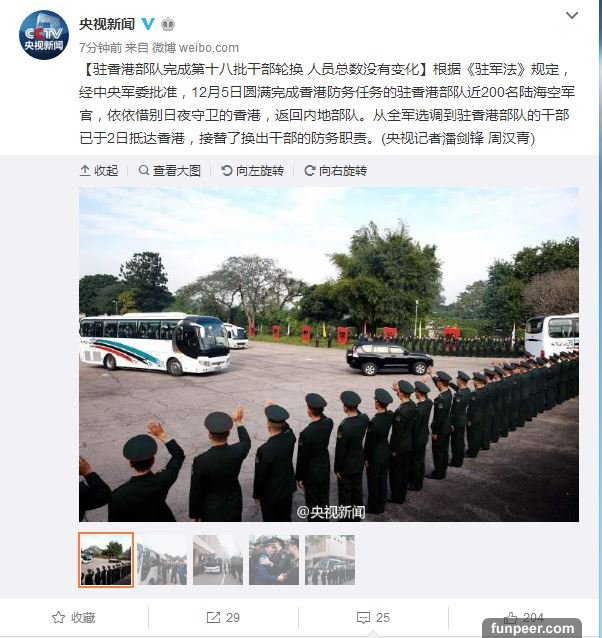Image resolution: width=602 pixels, height=638 pixels.
Task: Open the post options chevron menu
Action: tap(572, 15)
